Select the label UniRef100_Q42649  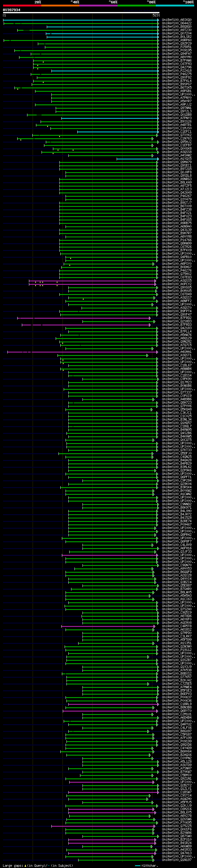coord(177,193)
